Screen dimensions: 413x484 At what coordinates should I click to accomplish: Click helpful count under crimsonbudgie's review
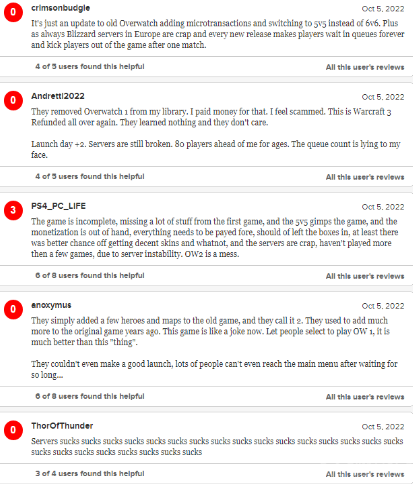[90, 66]
